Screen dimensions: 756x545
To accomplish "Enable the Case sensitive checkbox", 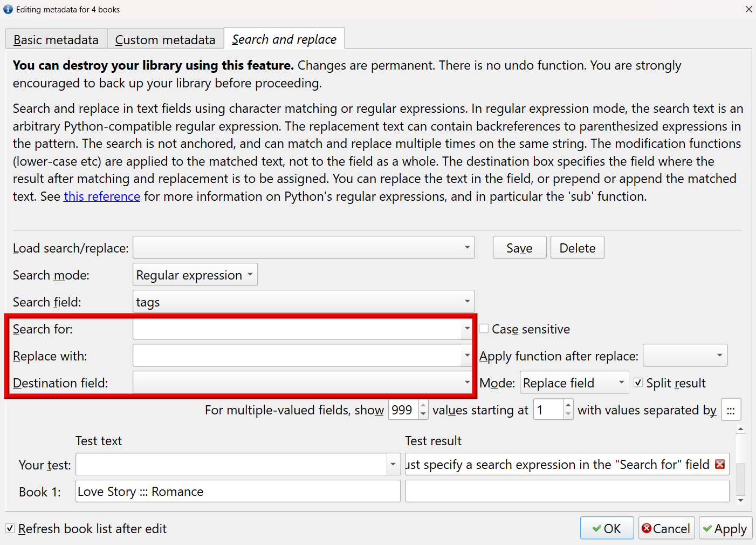I will [x=484, y=329].
